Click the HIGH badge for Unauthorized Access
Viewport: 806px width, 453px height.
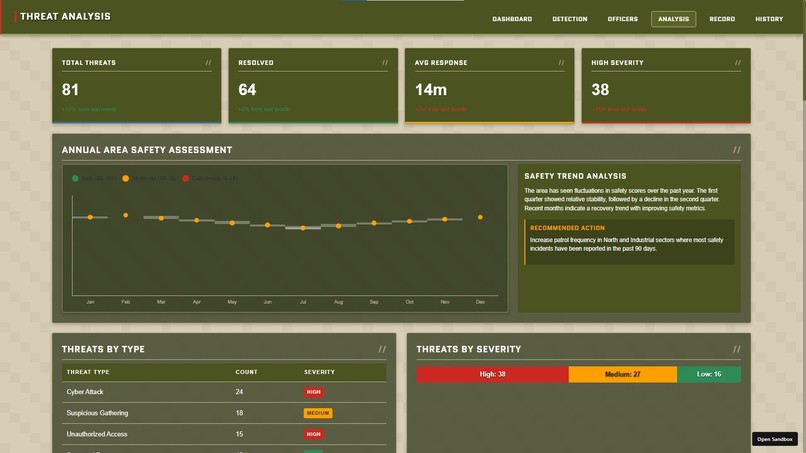tap(314, 434)
